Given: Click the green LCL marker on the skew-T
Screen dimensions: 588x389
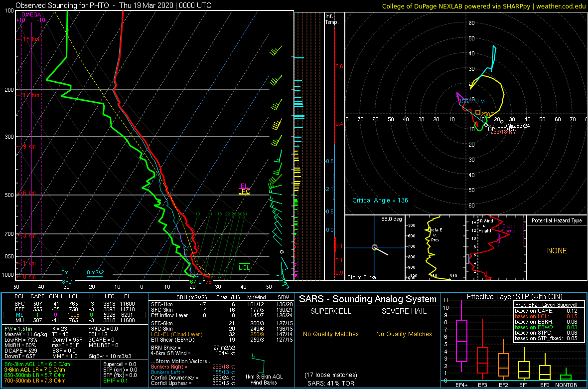Looking at the screenshot, I should click(x=244, y=266).
